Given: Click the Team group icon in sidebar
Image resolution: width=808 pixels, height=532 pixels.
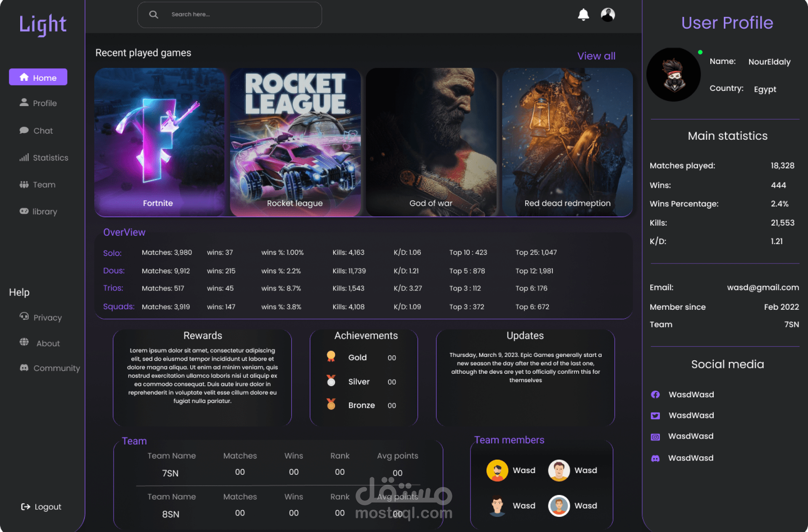Looking at the screenshot, I should click(x=24, y=184).
